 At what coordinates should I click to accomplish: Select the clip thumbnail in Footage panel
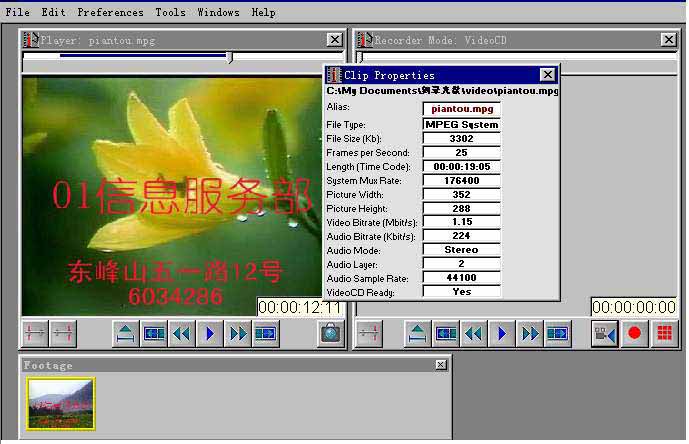coord(61,404)
